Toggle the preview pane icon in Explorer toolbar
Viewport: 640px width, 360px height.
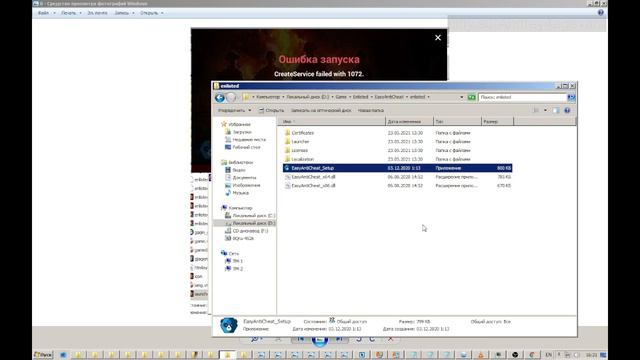point(556,110)
